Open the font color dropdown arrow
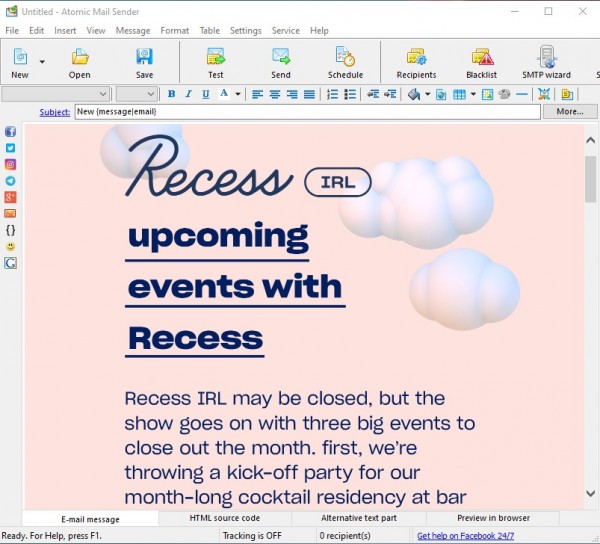Image resolution: width=600 pixels, height=544 pixels. pos(238,94)
